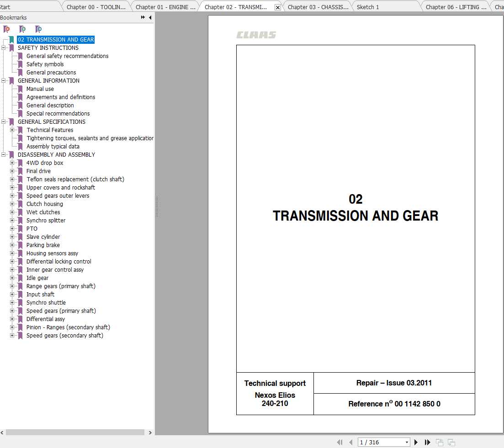The height and width of the screenshot is (448, 504).
Task: Go to the previous page
Action: 350,442
